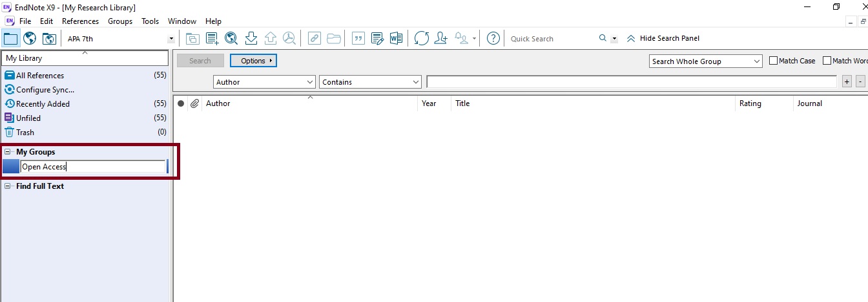Click the Search button
The width and height of the screenshot is (868, 302).
click(x=200, y=61)
